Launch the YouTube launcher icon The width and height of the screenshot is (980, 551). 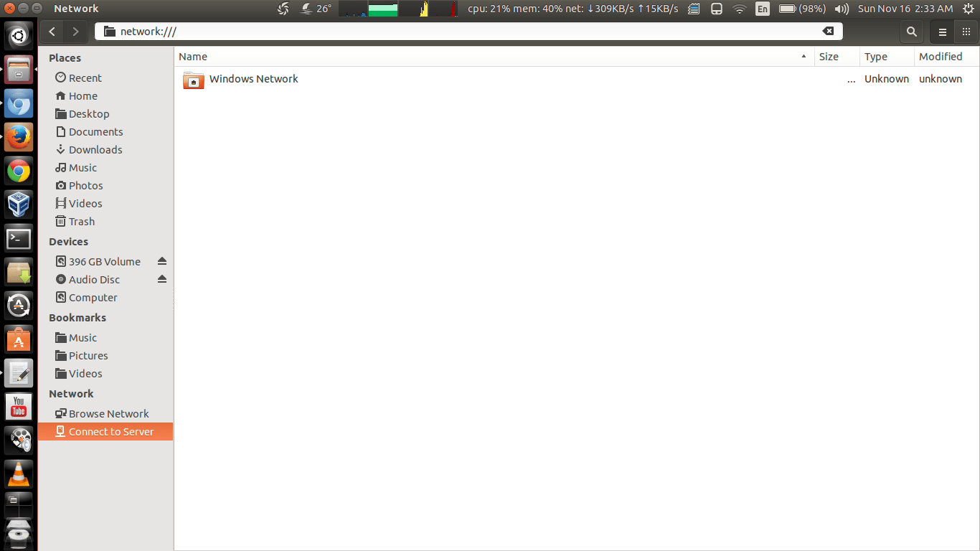point(19,407)
